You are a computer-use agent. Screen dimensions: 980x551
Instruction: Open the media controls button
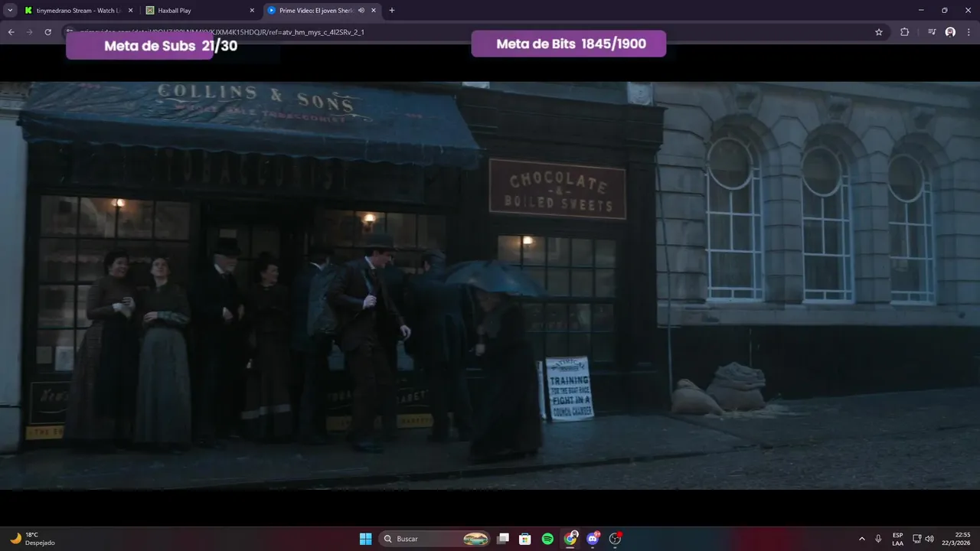pyautogui.click(x=932, y=32)
